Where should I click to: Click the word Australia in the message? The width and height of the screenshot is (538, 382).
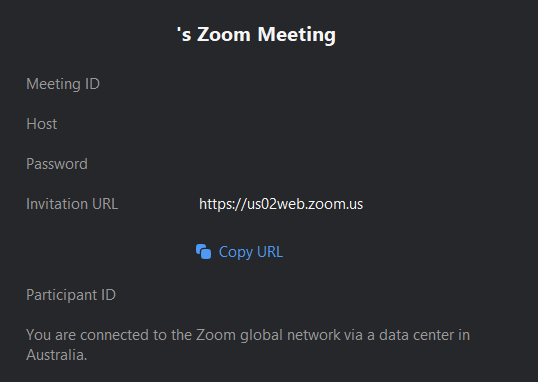click(x=57, y=355)
